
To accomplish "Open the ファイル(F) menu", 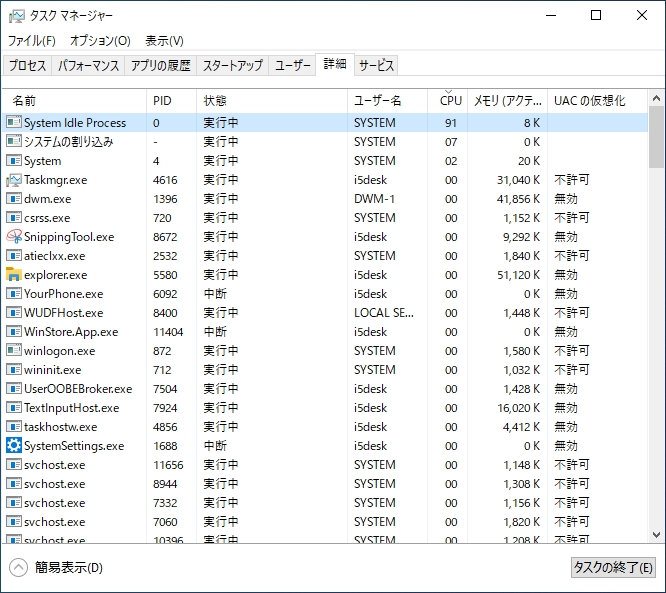I will point(31,41).
